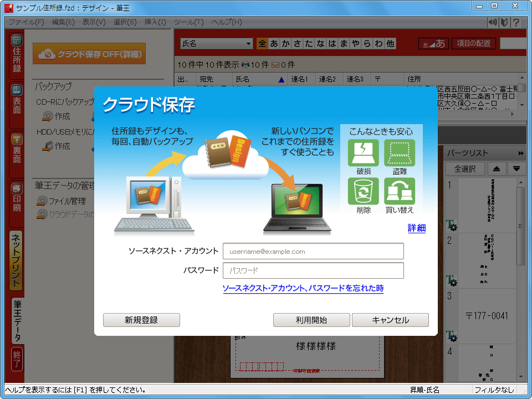Open the 挿入(I) menu
The image size is (532, 399).
click(x=155, y=22)
